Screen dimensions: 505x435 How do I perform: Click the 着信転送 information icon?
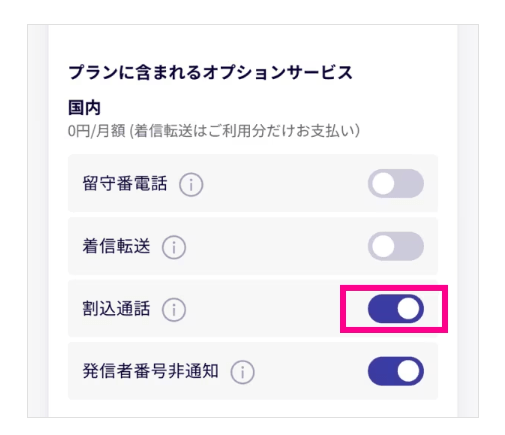point(174,247)
